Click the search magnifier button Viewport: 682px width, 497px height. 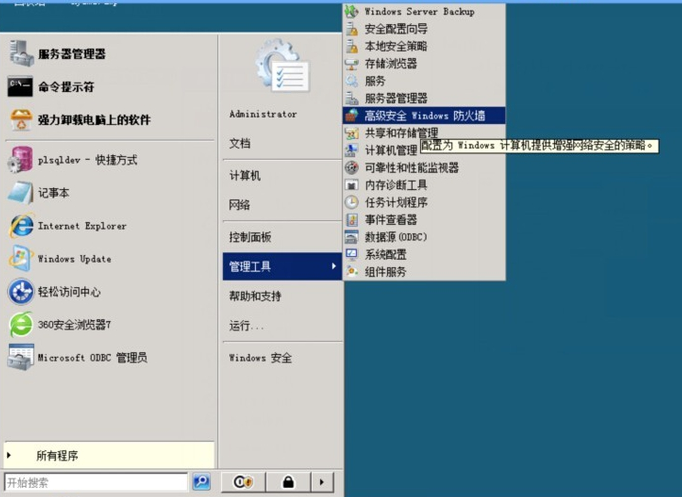[x=201, y=482]
